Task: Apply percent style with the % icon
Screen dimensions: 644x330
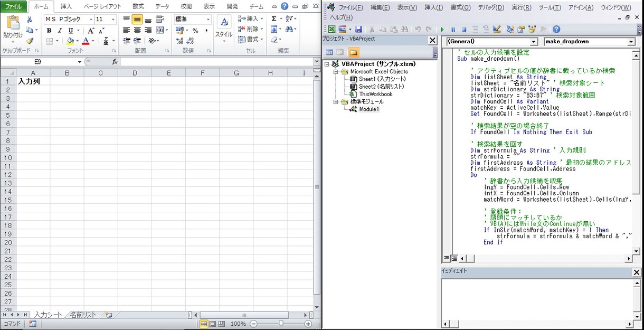Action: [195, 31]
